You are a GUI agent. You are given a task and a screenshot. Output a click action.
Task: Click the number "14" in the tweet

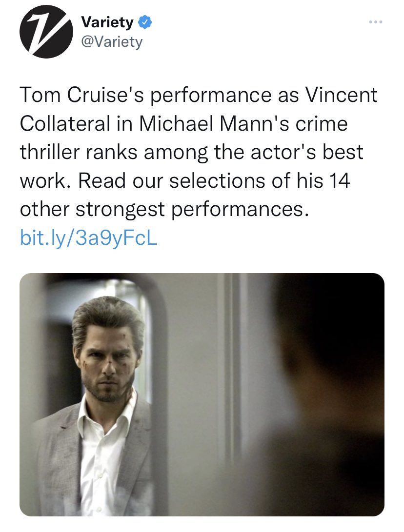point(340,181)
